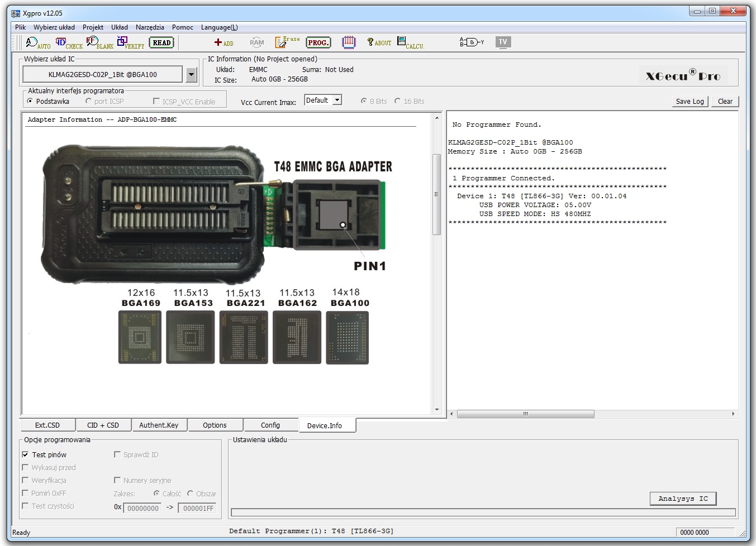This screenshot has height=546, width=756.
Task: Click the READ toolbar button
Action: 161,42
